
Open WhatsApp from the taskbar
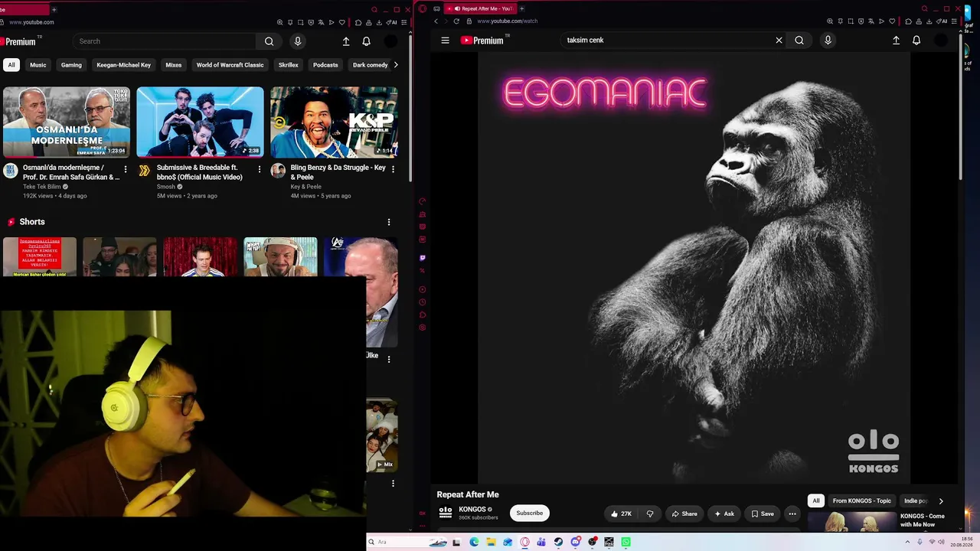coord(626,542)
